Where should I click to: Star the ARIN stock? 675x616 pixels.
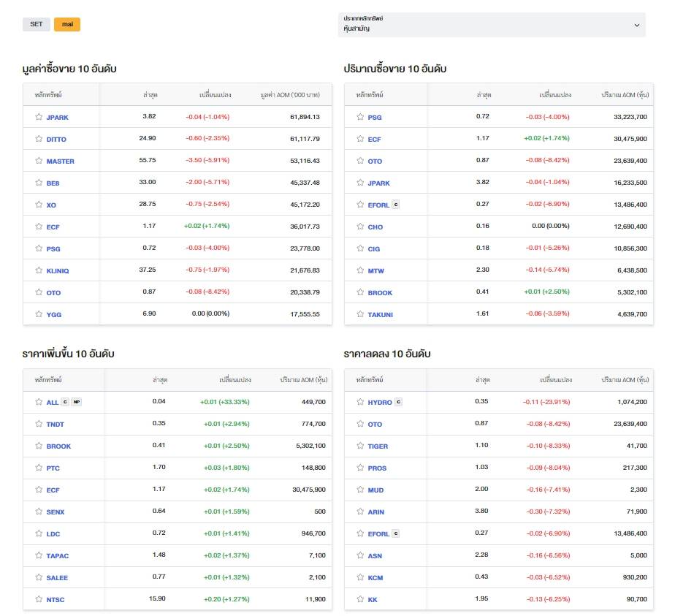click(360, 512)
